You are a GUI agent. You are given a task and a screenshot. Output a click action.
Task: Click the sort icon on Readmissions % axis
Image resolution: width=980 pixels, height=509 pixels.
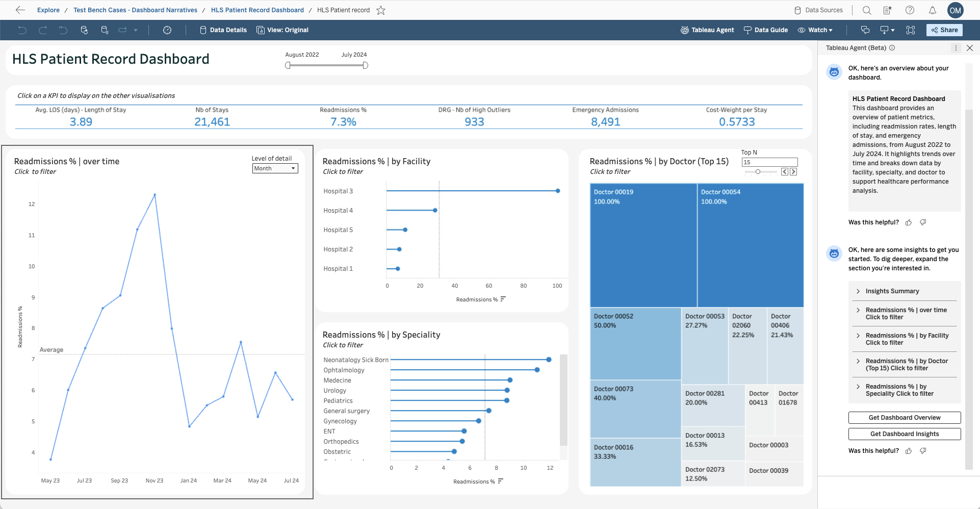[x=503, y=299]
